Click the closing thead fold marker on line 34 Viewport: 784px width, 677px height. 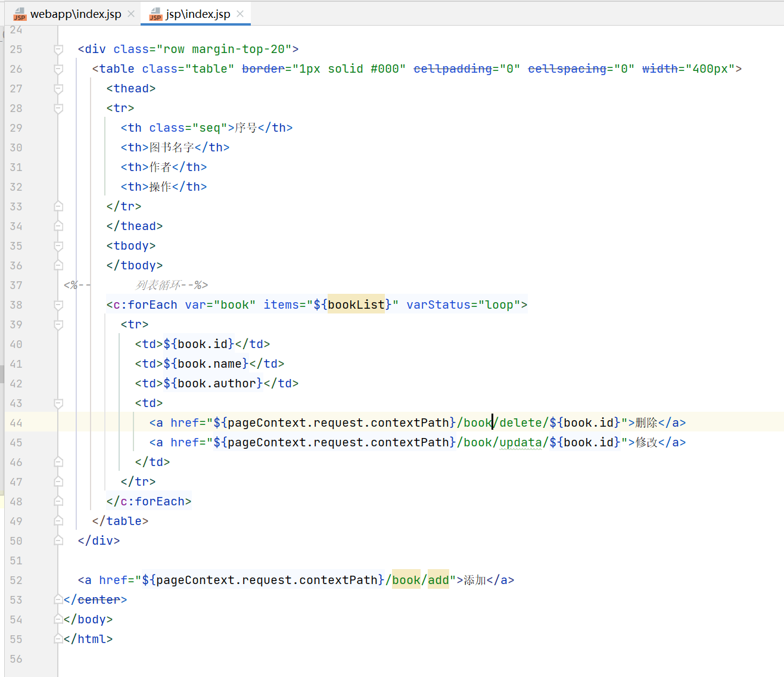[x=58, y=226]
